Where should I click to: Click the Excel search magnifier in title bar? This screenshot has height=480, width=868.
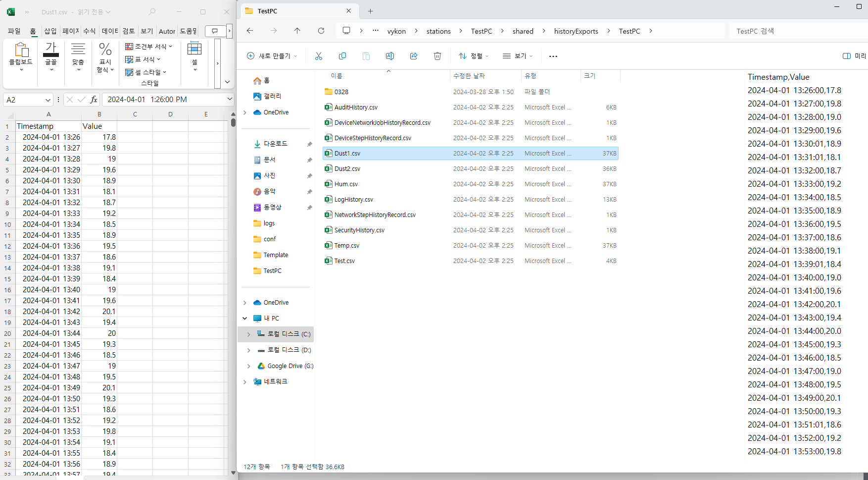point(152,11)
